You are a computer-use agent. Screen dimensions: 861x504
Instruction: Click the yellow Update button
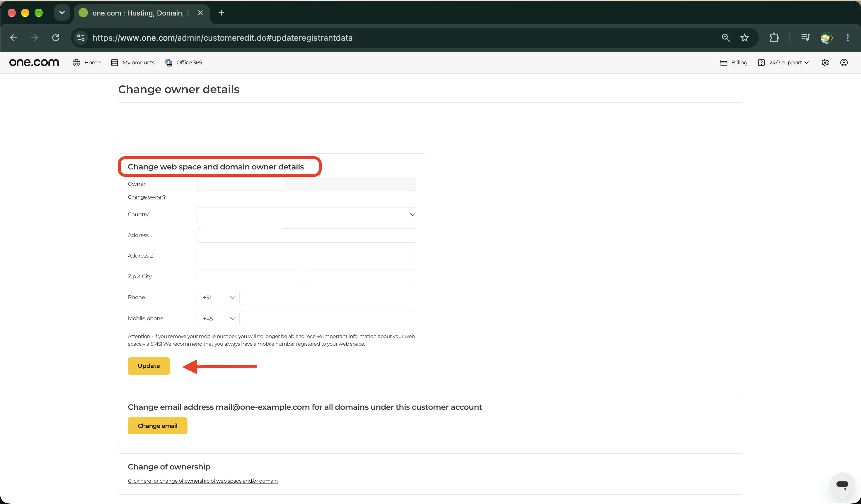[149, 366]
